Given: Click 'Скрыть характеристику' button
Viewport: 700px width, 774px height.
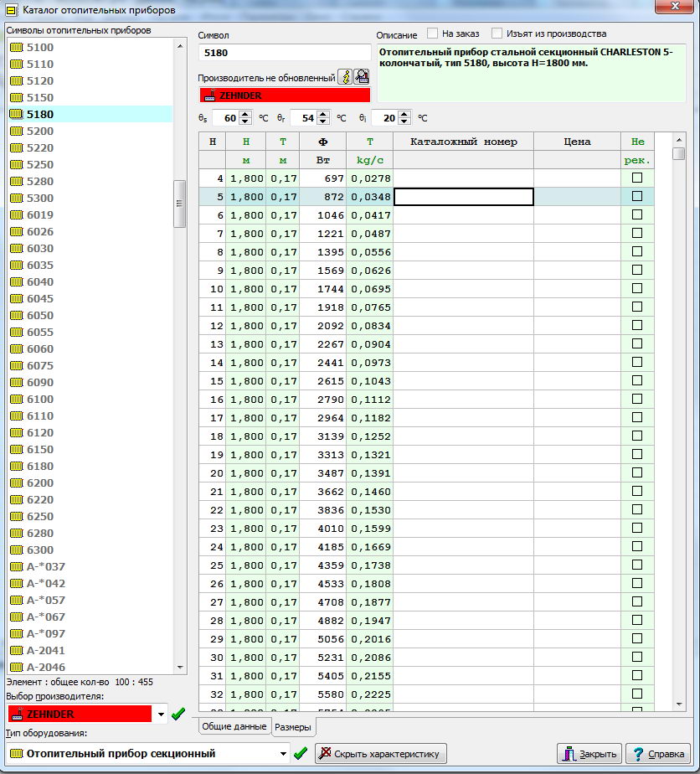Looking at the screenshot, I should [381, 753].
